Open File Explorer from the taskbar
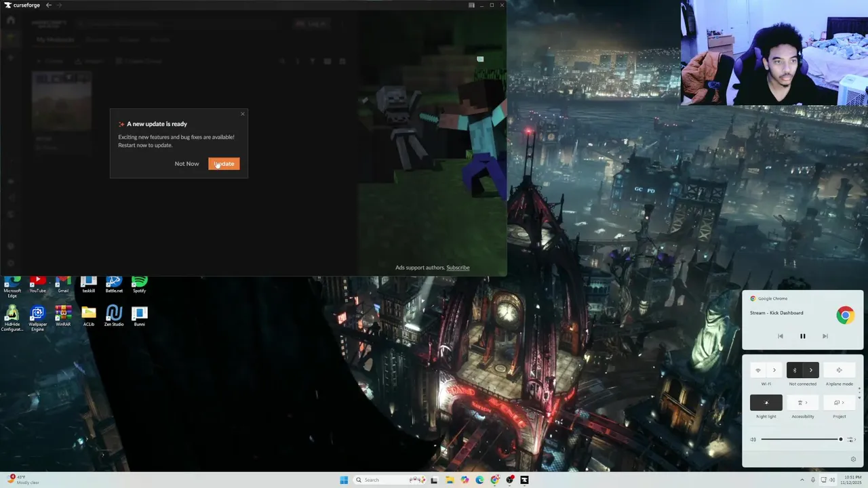The image size is (868, 488). coord(450,480)
